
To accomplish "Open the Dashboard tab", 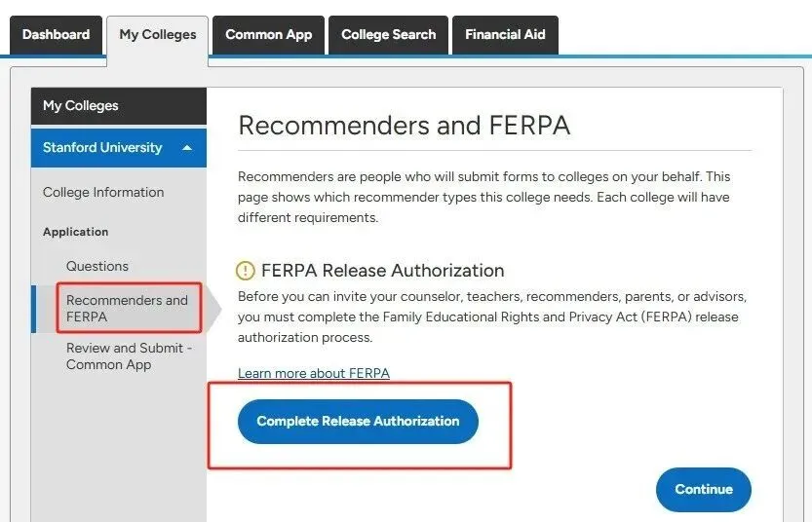I will 56,35.
